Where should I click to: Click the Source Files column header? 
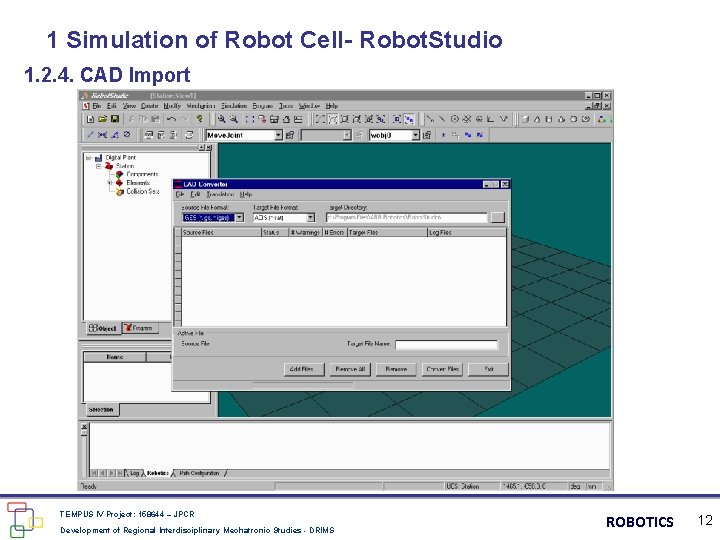pos(221,232)
